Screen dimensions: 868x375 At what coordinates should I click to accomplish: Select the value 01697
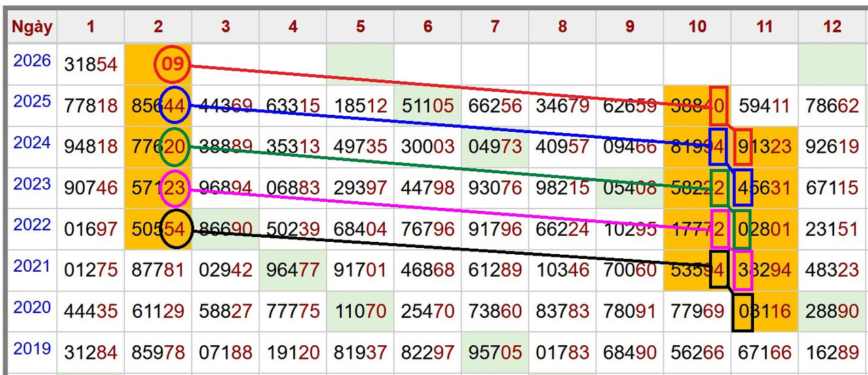coord(91,230)
